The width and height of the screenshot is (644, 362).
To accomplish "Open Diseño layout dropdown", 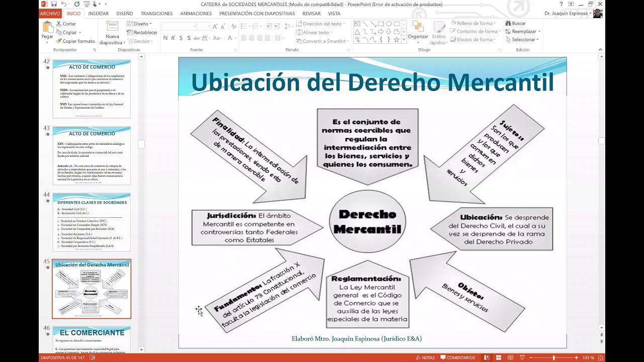I will [x=139, y=24].
